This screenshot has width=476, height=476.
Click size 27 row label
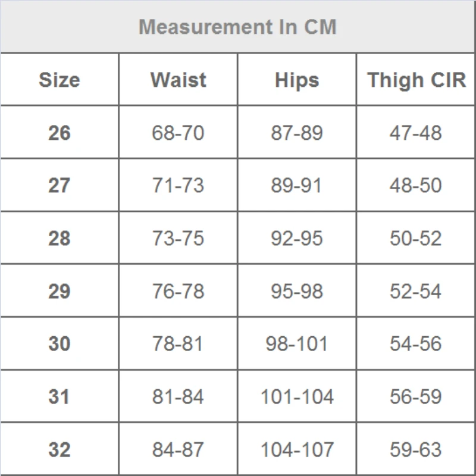(x=59, y=186)
